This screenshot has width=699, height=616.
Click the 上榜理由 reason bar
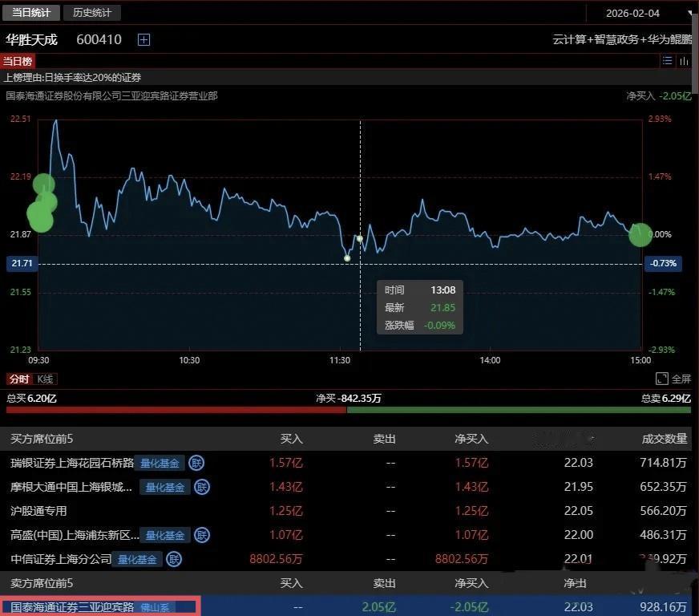(x=345, y=78)
